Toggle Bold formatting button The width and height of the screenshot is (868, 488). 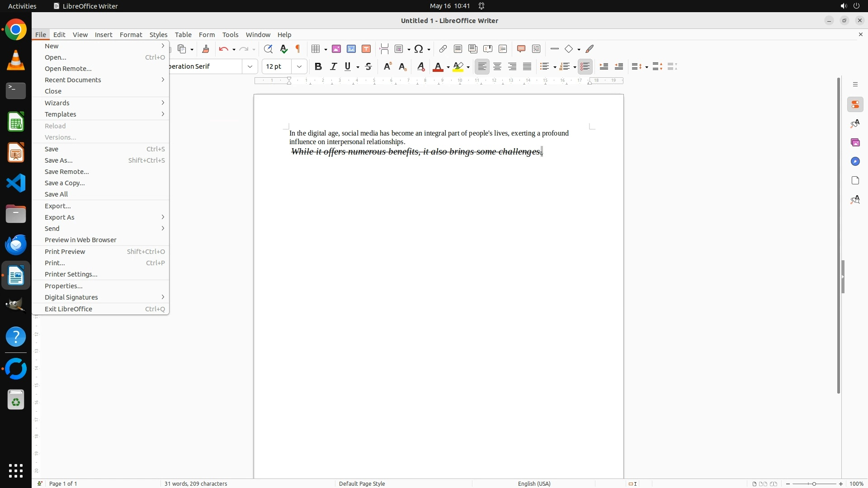pyautogui.click(x=318, y=66)
